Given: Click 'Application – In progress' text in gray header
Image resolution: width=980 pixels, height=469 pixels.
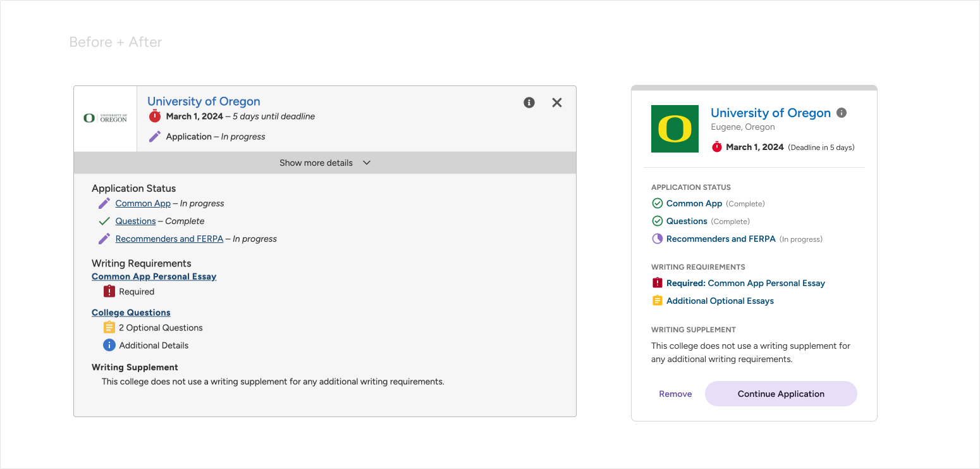Looking at the screenshot, I should click(x=216, y=137).
